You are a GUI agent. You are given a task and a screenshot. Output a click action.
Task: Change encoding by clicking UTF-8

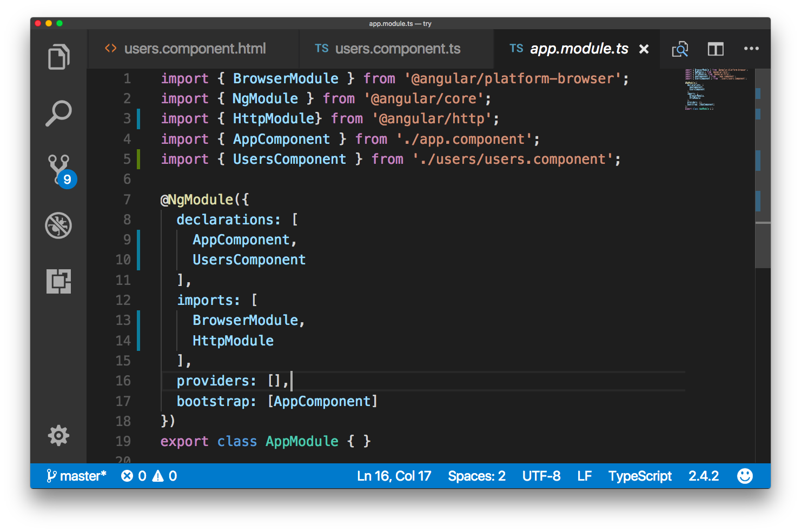point(541,476)
